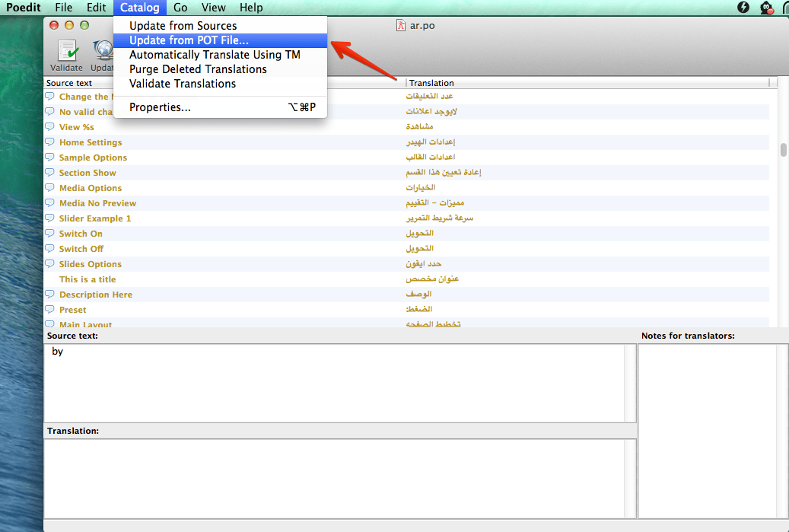Open catalog Properties from the menu

(160, 107)
